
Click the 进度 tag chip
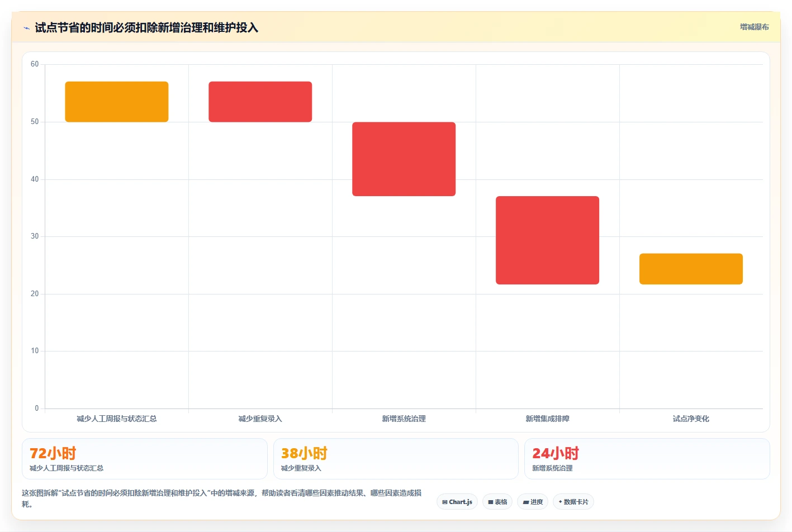tap(533, 502)
